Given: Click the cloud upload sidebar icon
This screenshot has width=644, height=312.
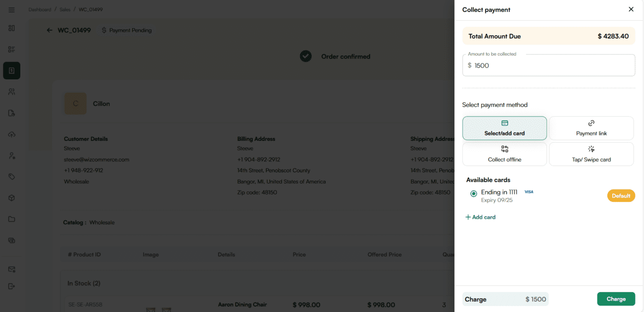Looking at the screenshot, I should [11, 134].
